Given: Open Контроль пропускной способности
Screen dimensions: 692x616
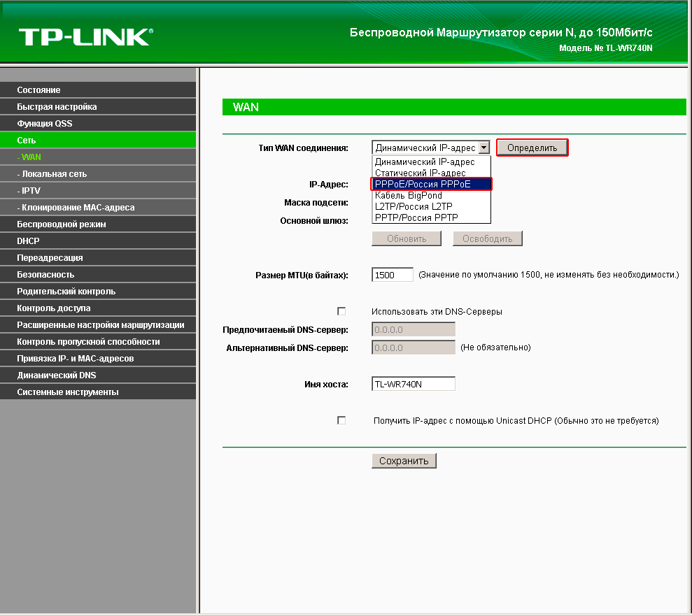Looking at the screenshot, I should coord(98,341).
